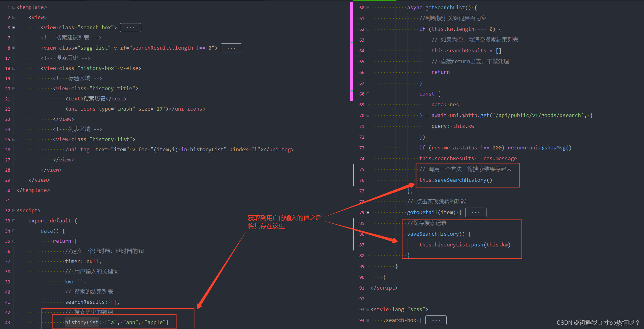644x329 pixels.
Task: Collapse the history-box view at line 18
Action: 14,68
